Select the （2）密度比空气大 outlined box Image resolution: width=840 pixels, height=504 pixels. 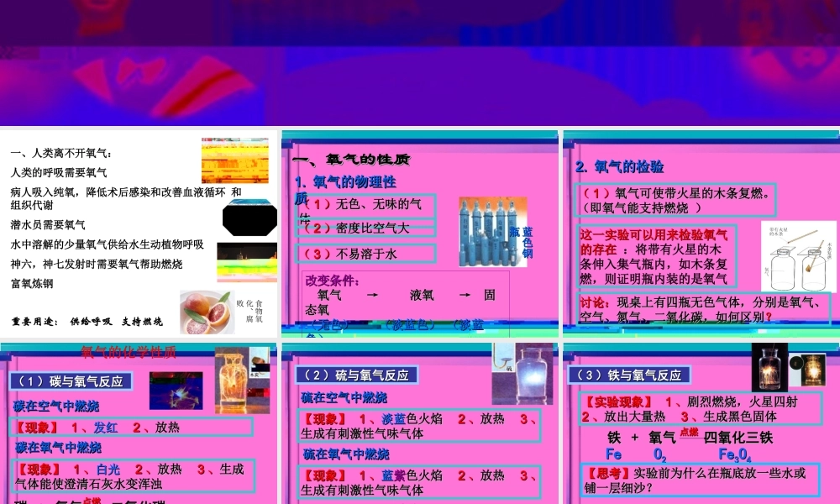pyautogui.click(x=365, y=228)
